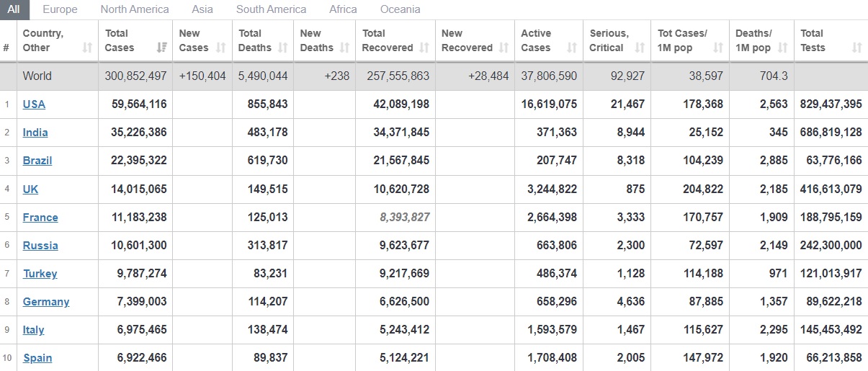Sort by Active Cases column arrows
This screenshot has width=868, height=371.
[x=572, y=48]
